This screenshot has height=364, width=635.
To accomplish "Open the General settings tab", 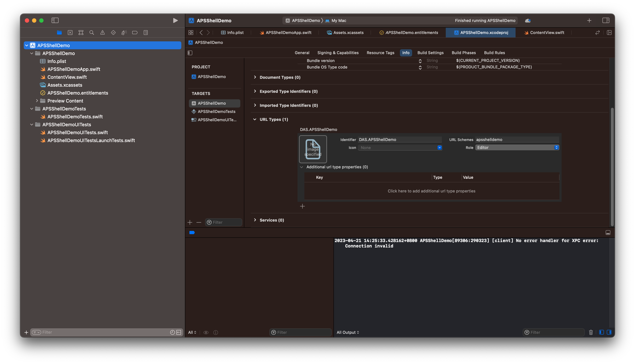I will (x=302, y=53).
